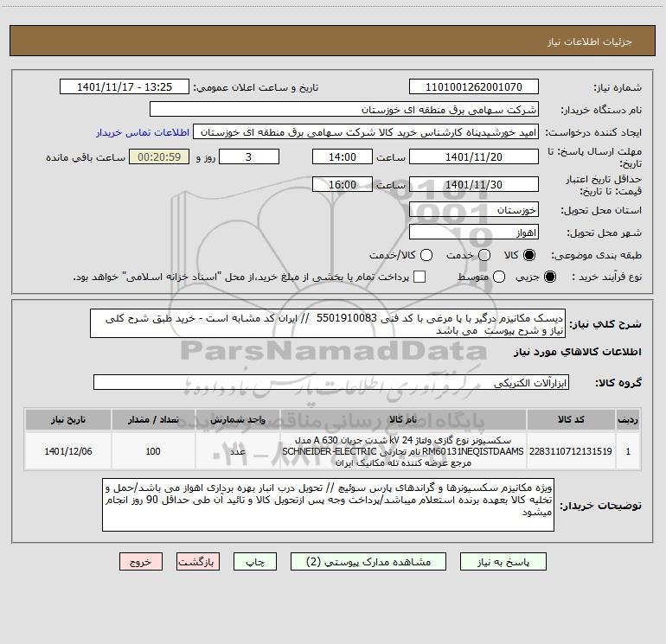Click the delivery province field خوزستان
The height and width of the screenshot is (644, 666).
pos(474,210)
